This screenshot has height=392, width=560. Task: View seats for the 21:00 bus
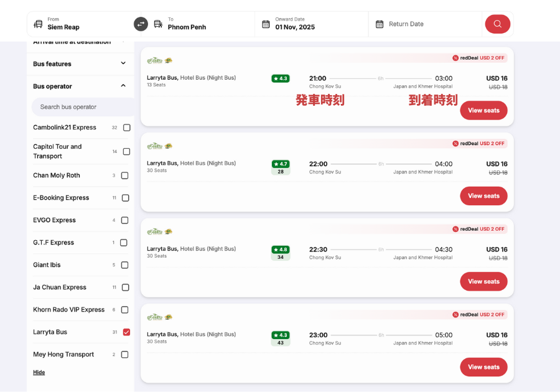(x=483, y=110)
